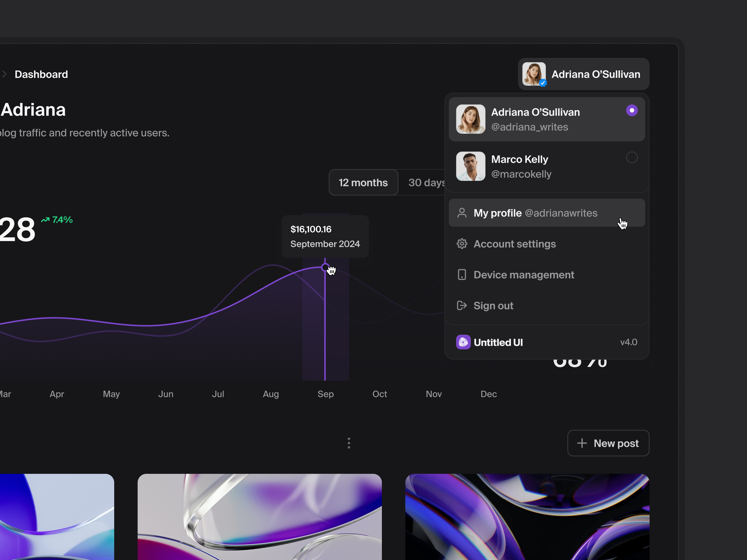This screenshot has height=560, width=747.
Task: Click the New post button
Action: pos(608,443)
